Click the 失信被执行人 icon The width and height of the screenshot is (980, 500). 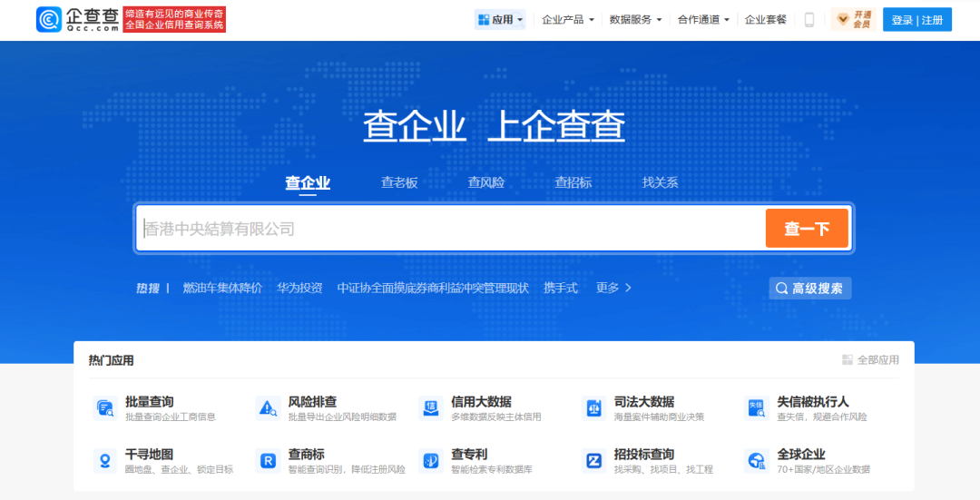tap(756, 408)
